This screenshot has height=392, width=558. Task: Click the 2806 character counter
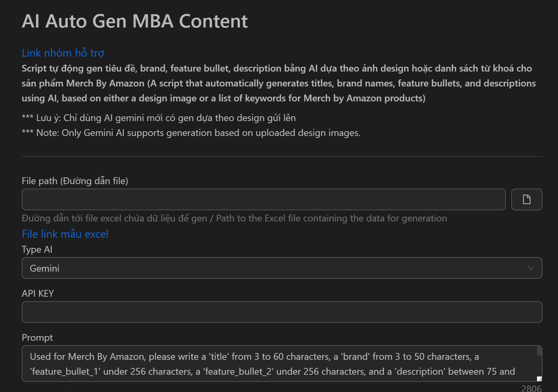click(x=531, y=388)
